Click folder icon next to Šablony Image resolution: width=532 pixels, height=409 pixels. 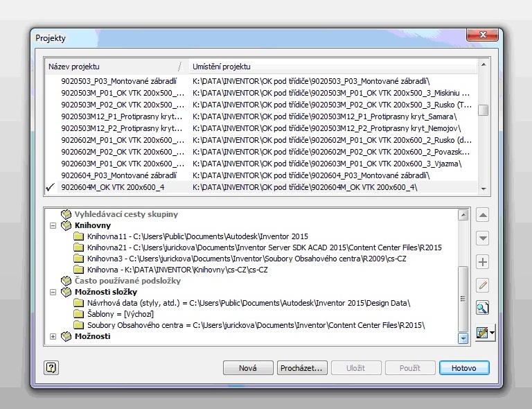click(79, 314)
